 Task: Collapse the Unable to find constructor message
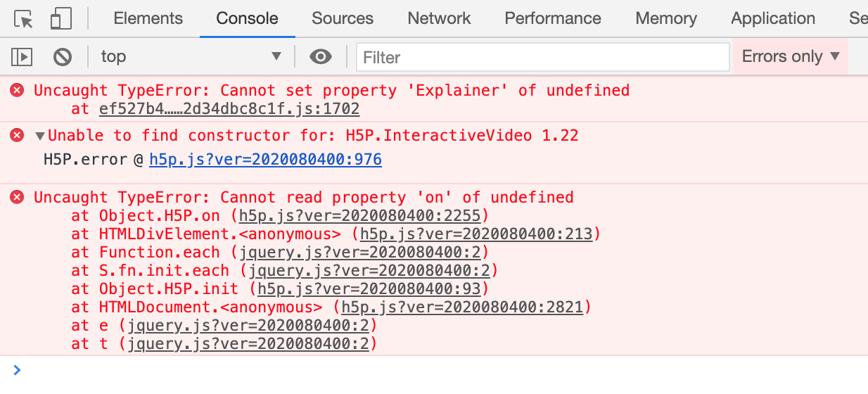(40, 136)
